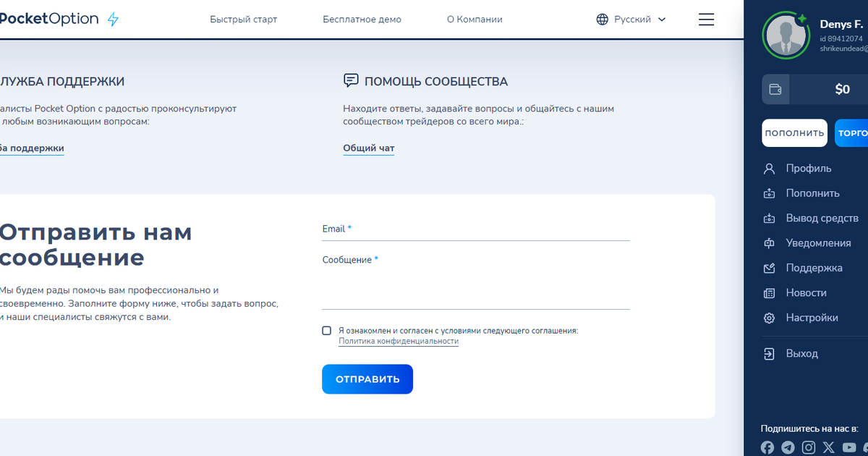Click the Профиль person icon
This screenshot has width=868, height=456.
[770, 169]
